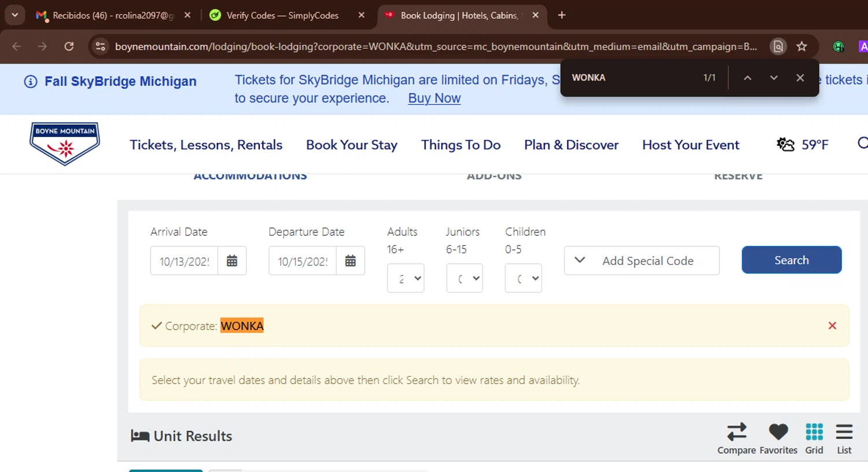Remove the Corporate WONKA code
The width and height of the screenshot is (868, 472).
(832, 326)
